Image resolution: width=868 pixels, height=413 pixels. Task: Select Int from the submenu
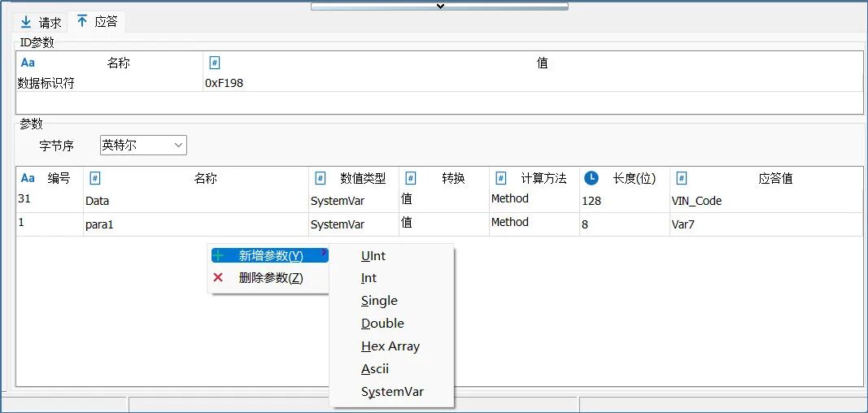coord(369,278)
